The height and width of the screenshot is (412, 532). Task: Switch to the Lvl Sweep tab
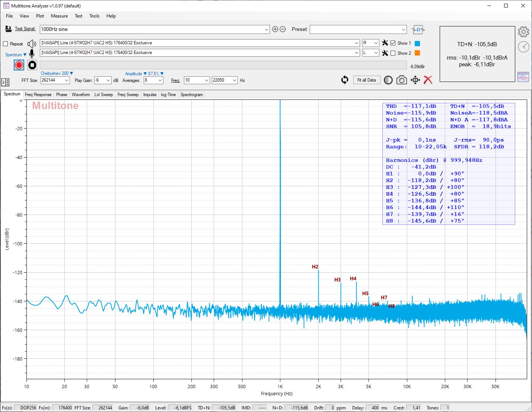[103, 95]
